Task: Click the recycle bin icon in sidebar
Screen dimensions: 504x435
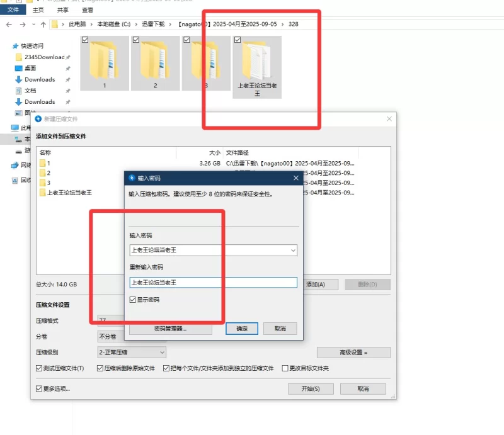Action: coord(14,180)
